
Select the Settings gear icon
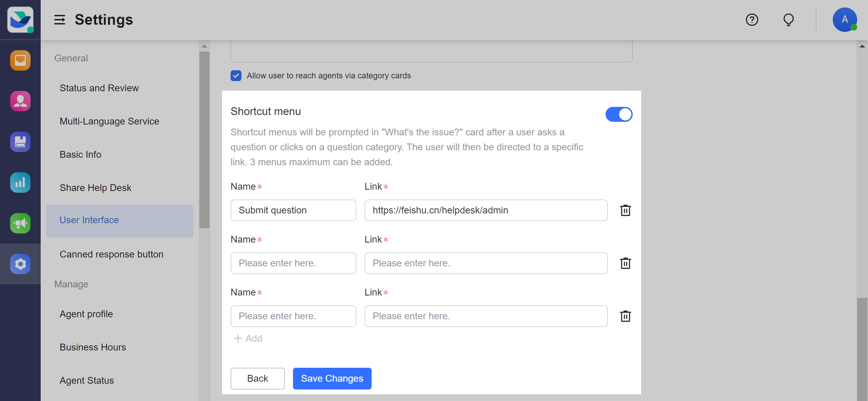pyautogui.click(x=20, y=264)
